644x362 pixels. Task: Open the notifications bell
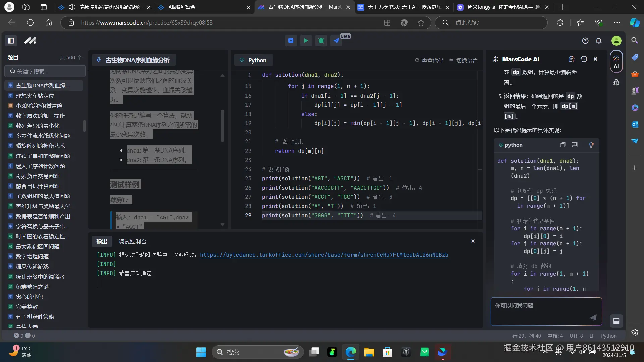pos(599,41)
